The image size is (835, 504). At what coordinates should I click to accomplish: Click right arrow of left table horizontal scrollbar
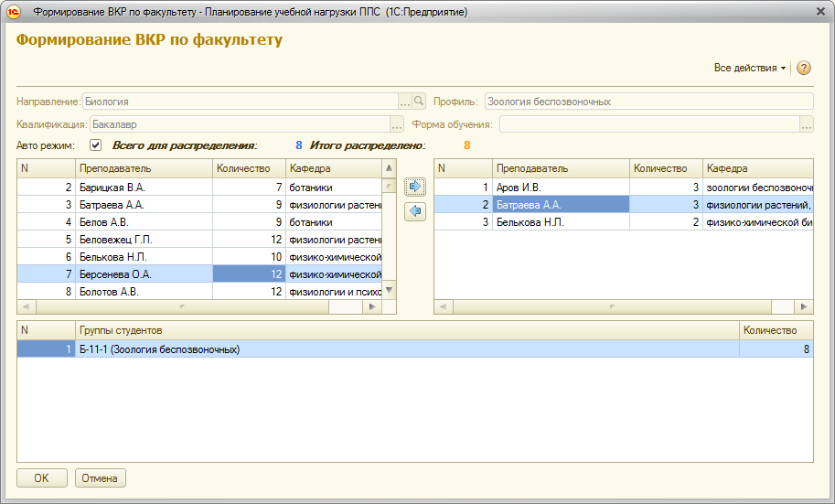tap(372, 306)
